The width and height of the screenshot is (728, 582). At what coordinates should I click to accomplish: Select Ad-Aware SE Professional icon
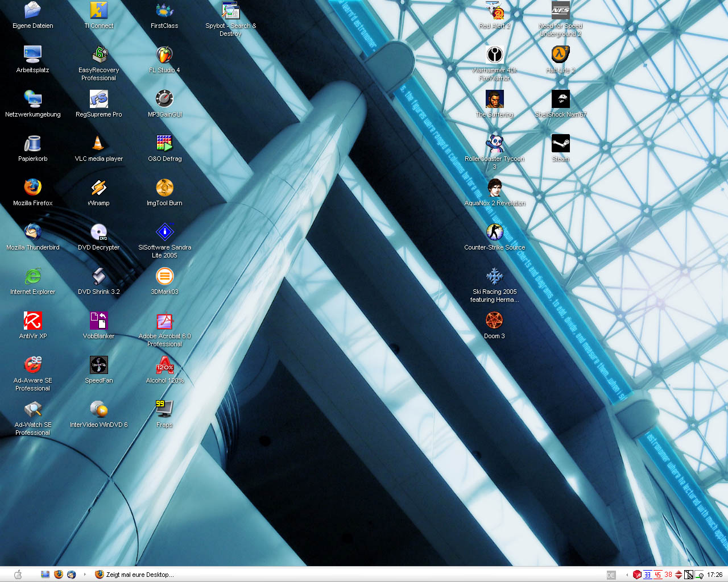coord(33,365)
